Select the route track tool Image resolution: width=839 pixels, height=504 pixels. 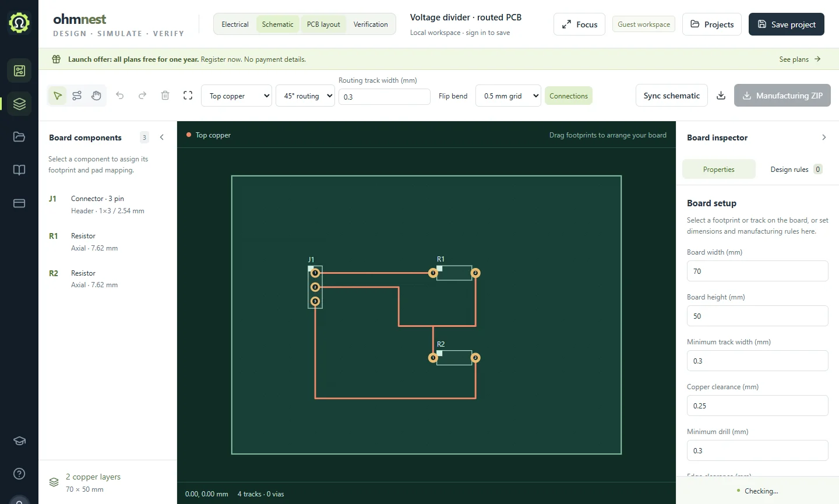[x=77, y=96]
